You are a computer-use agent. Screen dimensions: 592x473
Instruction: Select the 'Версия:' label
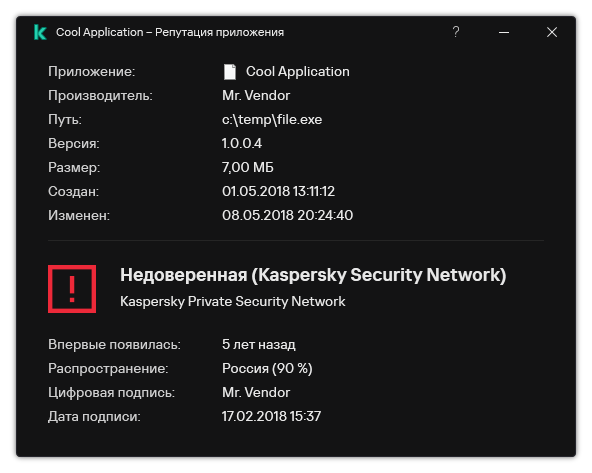74,143
